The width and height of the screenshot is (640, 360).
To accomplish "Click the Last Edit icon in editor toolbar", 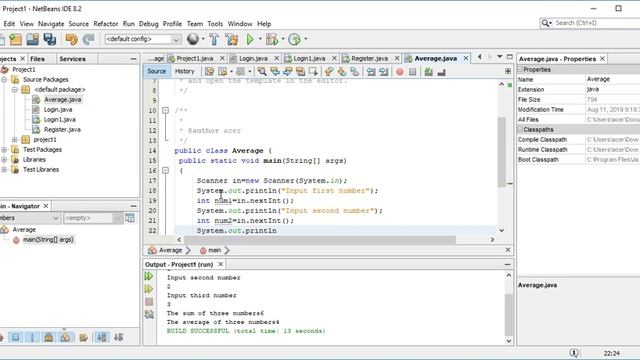I will [x=209, y=71].
